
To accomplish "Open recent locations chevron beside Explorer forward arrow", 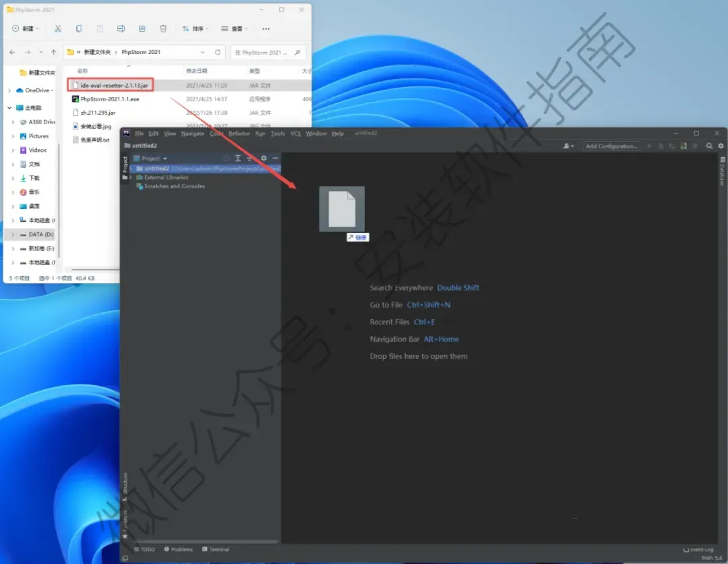I will (x=41, y=52).
